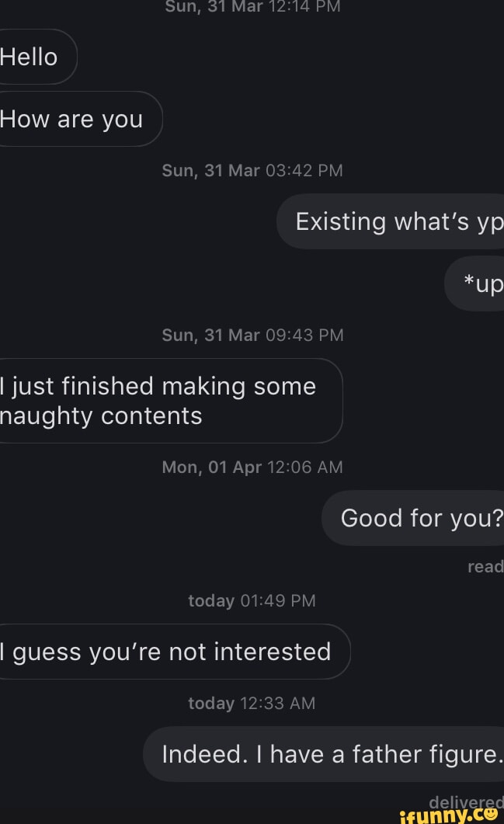The image size is (504, 824).
Task: Click the bold 'Mon, 01 Apr' date label
Action: (x=211, y=468)
